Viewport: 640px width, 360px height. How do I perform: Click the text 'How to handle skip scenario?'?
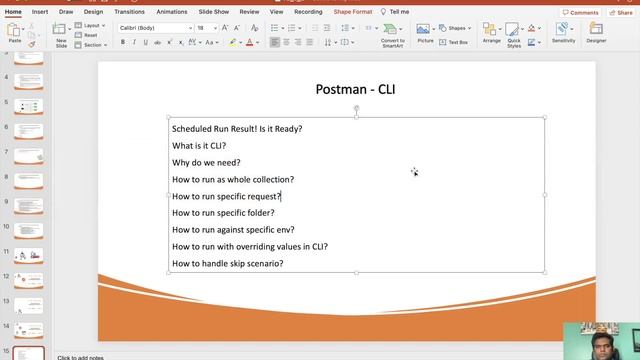click(x=228, y=264)
